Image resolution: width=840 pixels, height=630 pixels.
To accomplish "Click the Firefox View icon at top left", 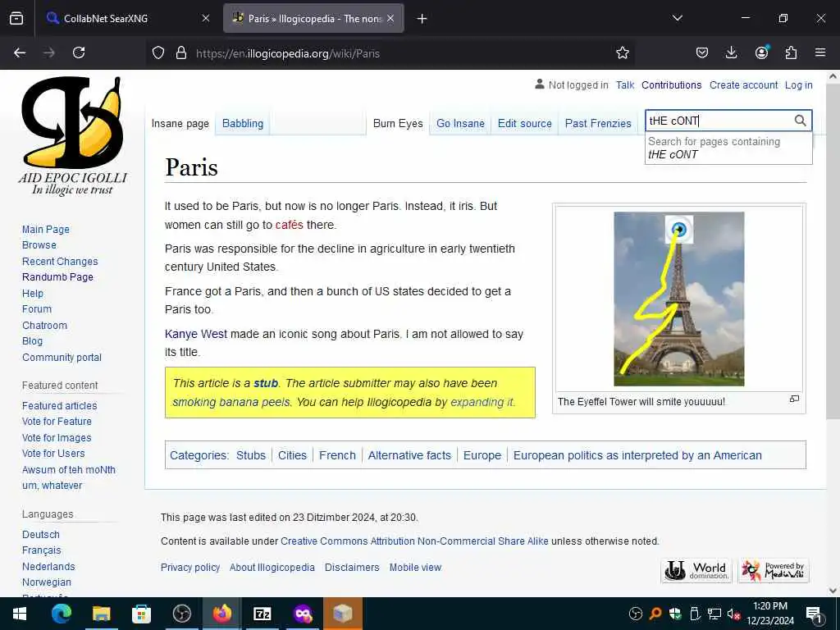I will pyautogui.click(x=16, y=18).
